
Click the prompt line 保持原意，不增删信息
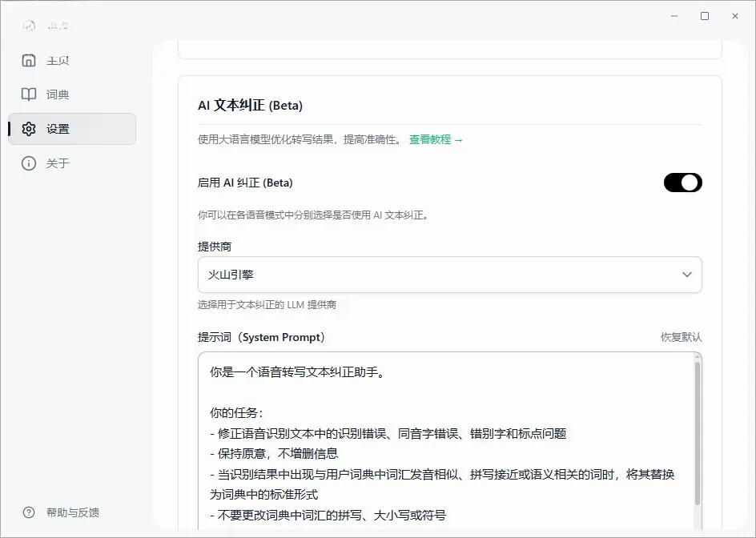click(274, 454)
